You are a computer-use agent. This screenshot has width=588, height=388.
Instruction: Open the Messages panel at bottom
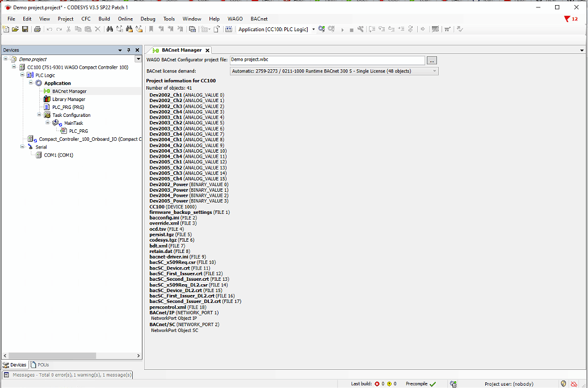pos(68,375)
